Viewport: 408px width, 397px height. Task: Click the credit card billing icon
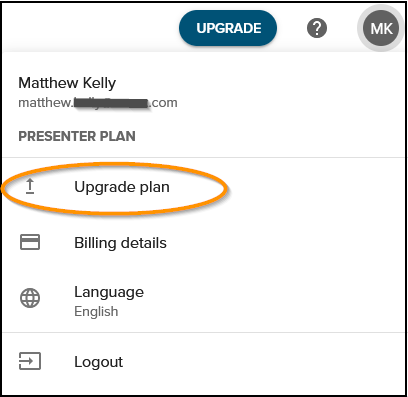click(30, 242)
